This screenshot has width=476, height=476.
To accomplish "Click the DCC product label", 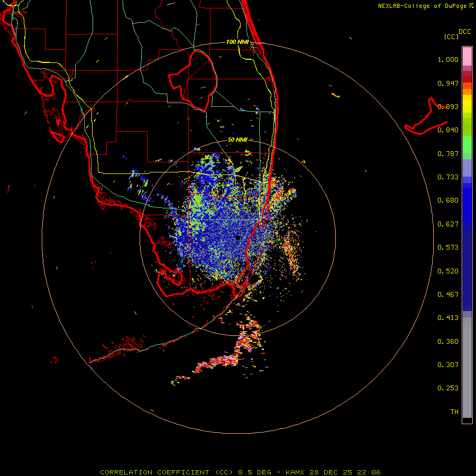I will pyautogui.click(x=464, y=32).
